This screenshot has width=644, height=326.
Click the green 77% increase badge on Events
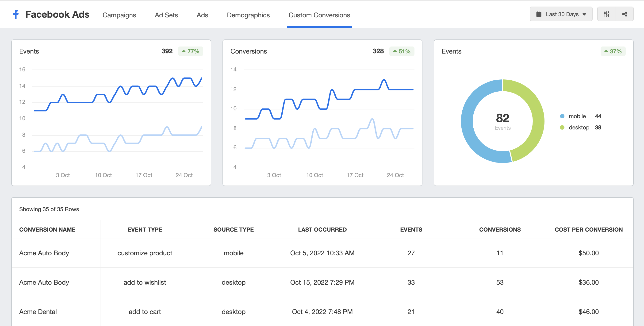tap(191, 51)
